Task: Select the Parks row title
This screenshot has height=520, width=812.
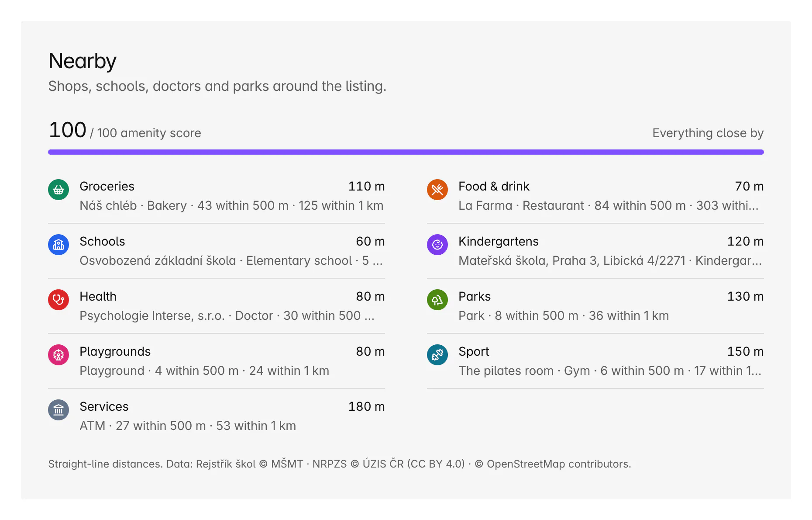Action: (475, 297)
